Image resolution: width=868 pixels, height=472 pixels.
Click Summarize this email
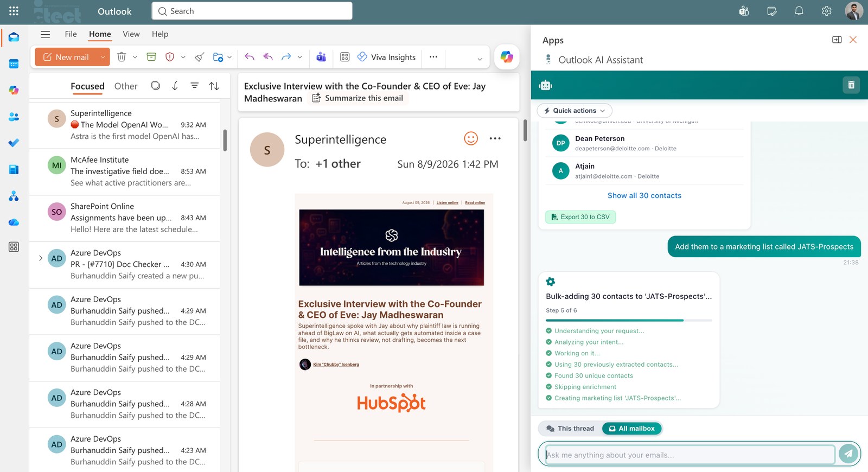pyautogui.click(x=358, y=98)
